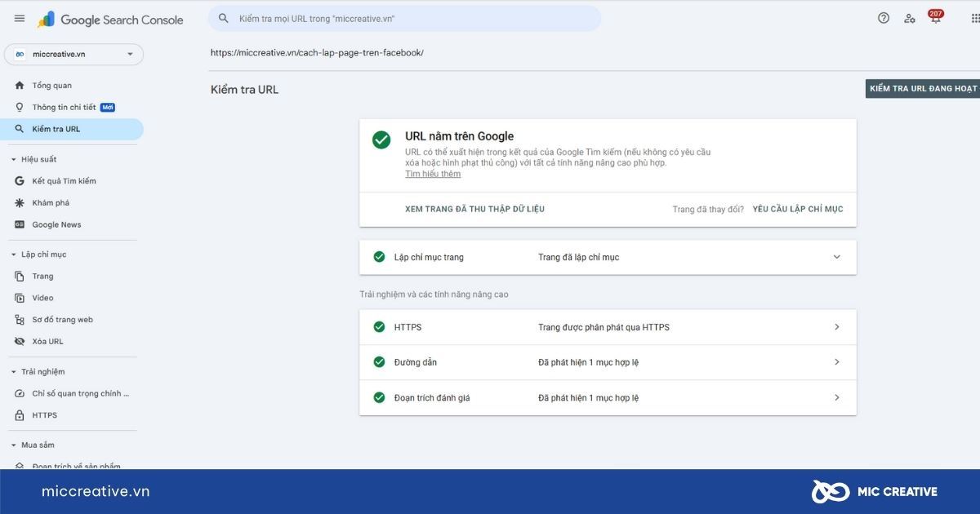Open notifications bell with 207 badge
The height and width of the screenshot is (514, 980).
[935, 18]
